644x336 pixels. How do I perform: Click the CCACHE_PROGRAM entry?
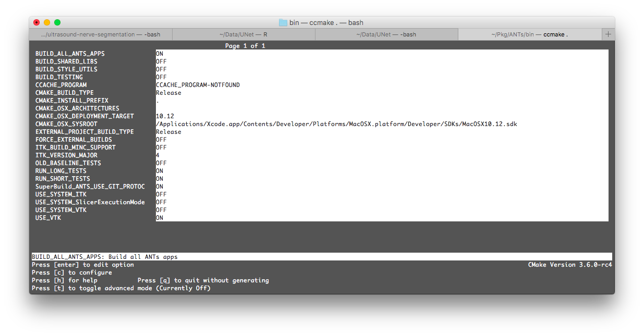197,84
